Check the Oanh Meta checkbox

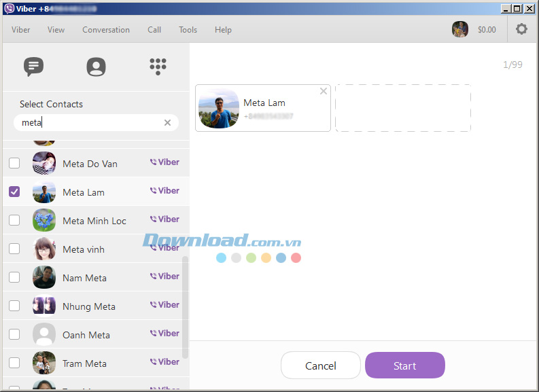[14, 334]
